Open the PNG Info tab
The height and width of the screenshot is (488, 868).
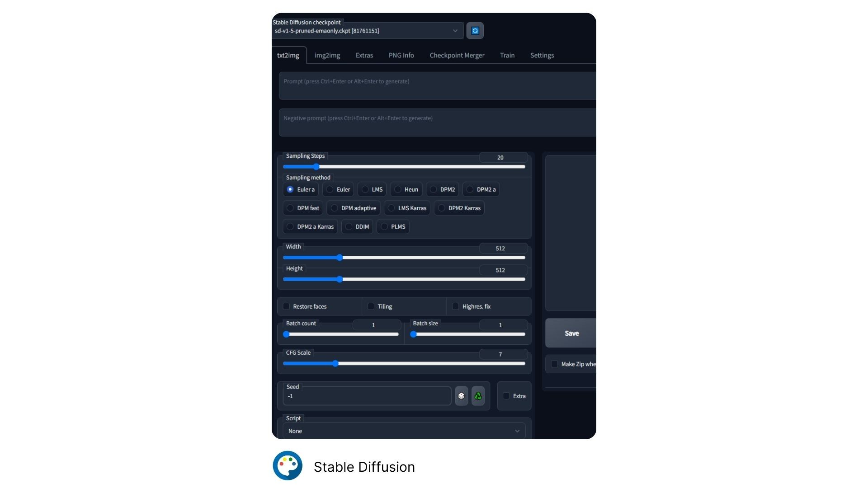click(x=401, y=56)
